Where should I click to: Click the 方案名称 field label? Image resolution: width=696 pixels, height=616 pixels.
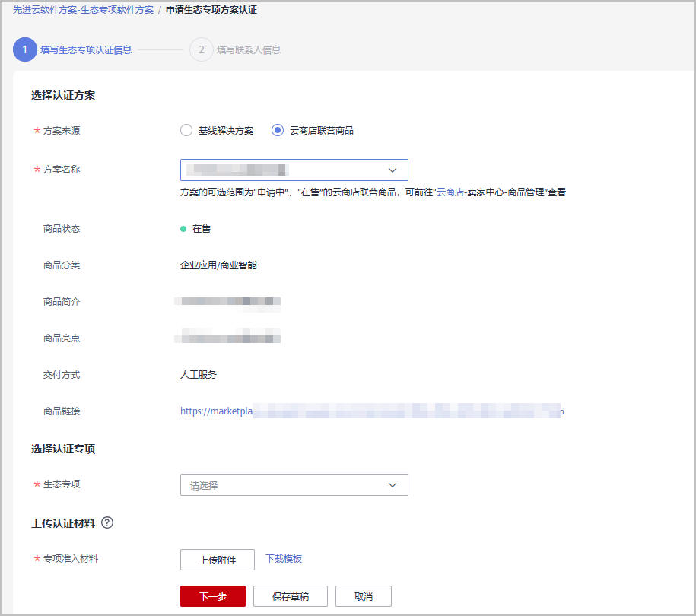(62, 170)
